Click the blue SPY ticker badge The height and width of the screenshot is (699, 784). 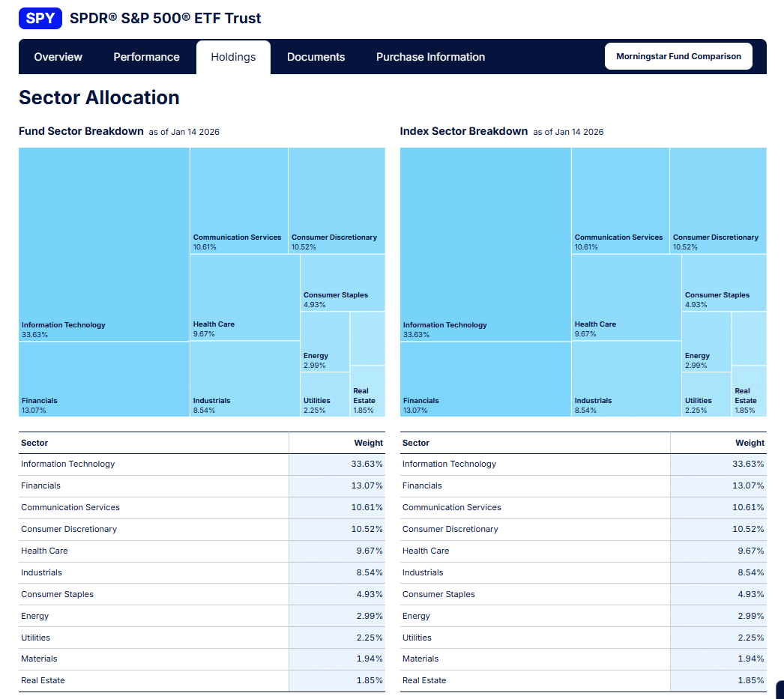[x=40, y=18]
